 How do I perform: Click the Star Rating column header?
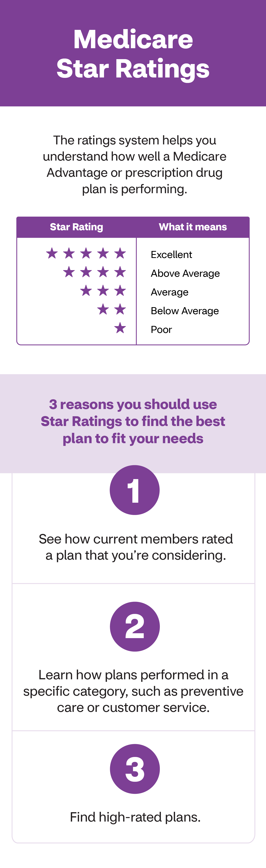pos(77,227)
